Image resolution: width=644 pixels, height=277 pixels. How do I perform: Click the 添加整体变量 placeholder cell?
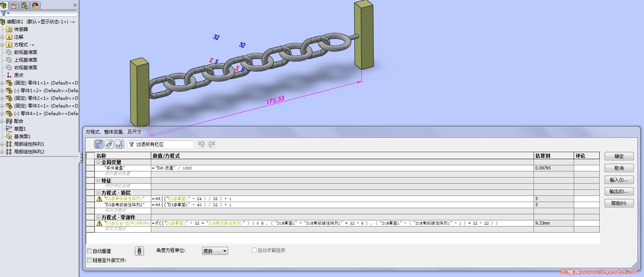point(123,174)
